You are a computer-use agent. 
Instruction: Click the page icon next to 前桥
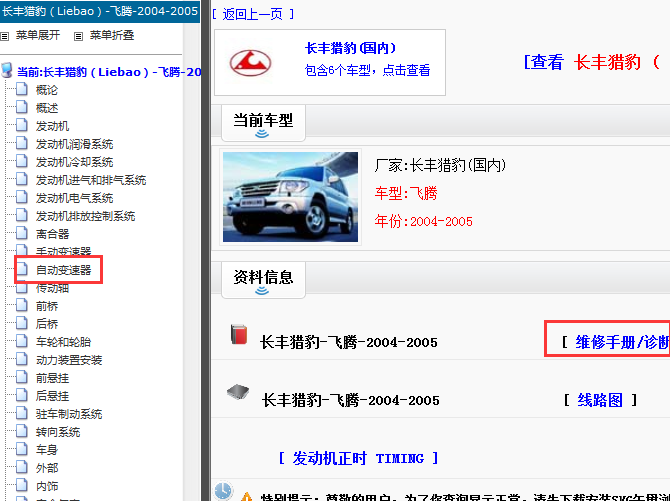22,305
